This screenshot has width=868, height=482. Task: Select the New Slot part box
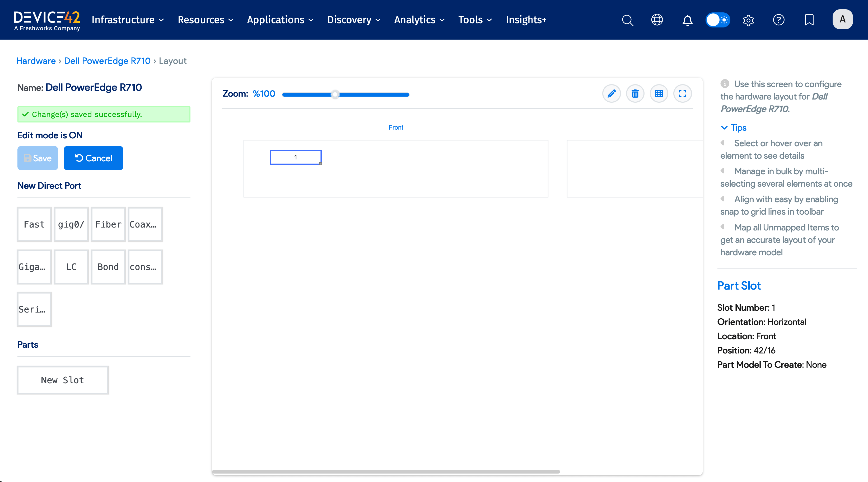coord(63,380)
